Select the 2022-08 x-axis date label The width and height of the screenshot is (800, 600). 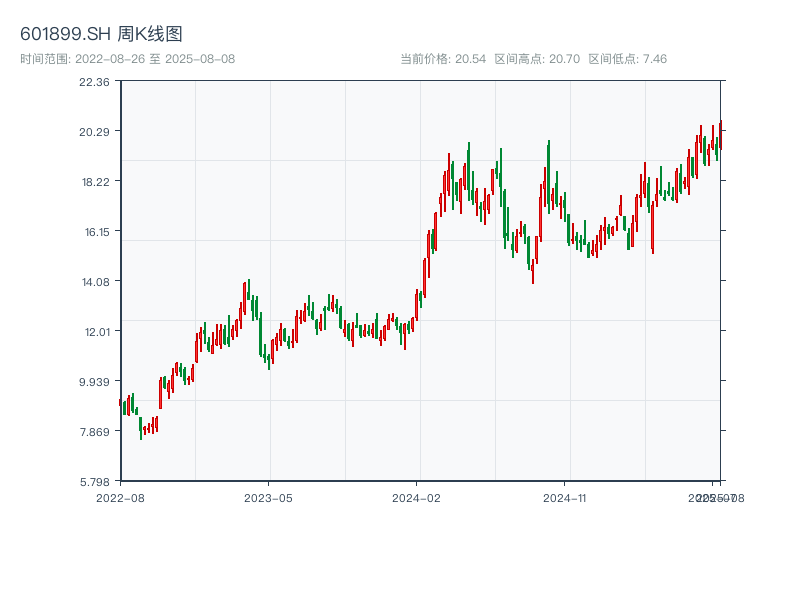120,497
